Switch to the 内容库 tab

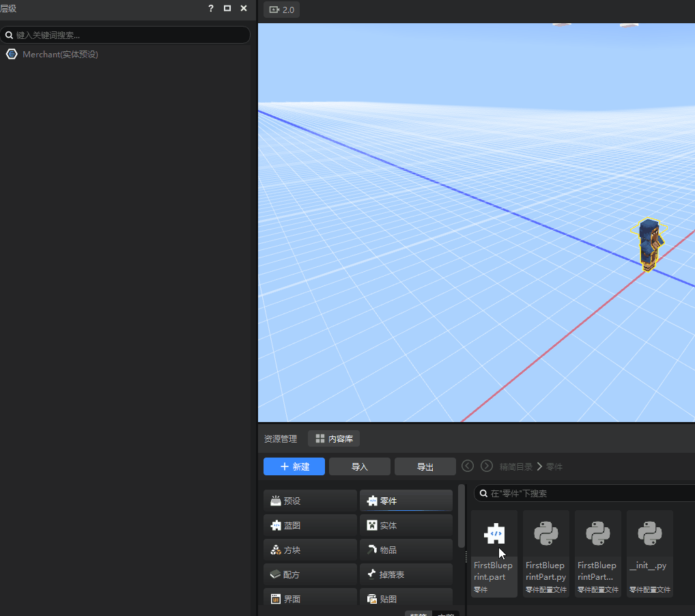[x=334, y=438]
